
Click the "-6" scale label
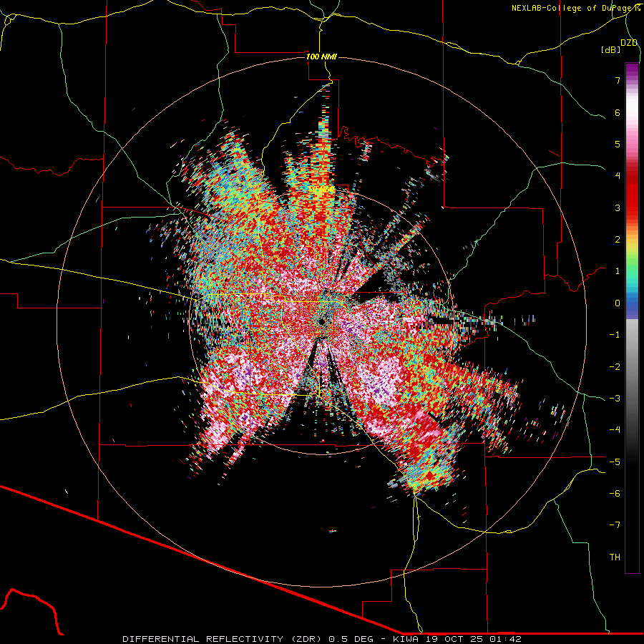[615, 493]
